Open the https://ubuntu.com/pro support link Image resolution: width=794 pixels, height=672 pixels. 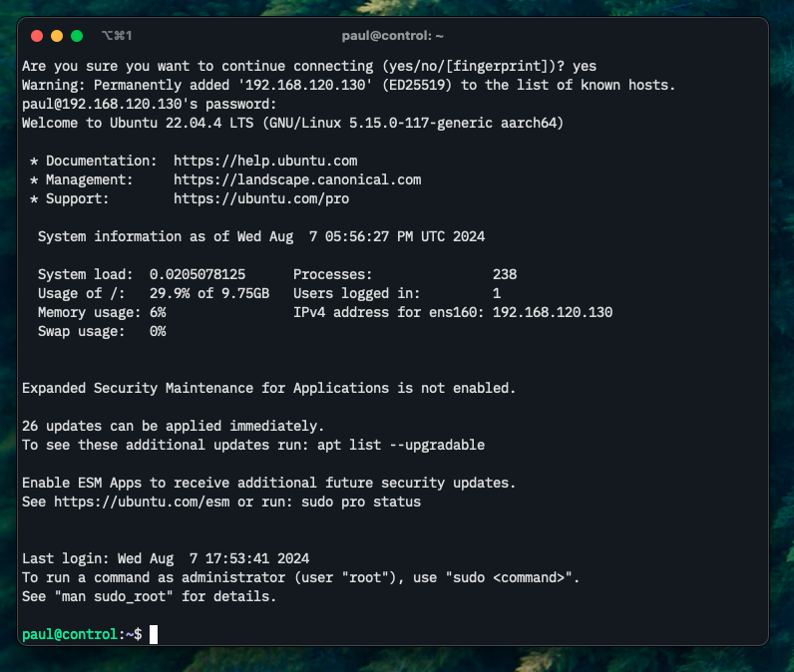pos(260,198)
